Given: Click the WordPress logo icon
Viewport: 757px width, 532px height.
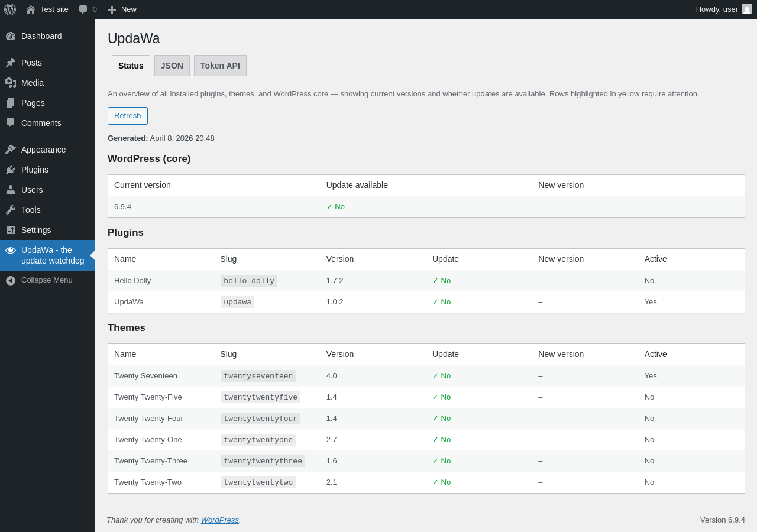Looking at the screenshot, I should (10, 9).
